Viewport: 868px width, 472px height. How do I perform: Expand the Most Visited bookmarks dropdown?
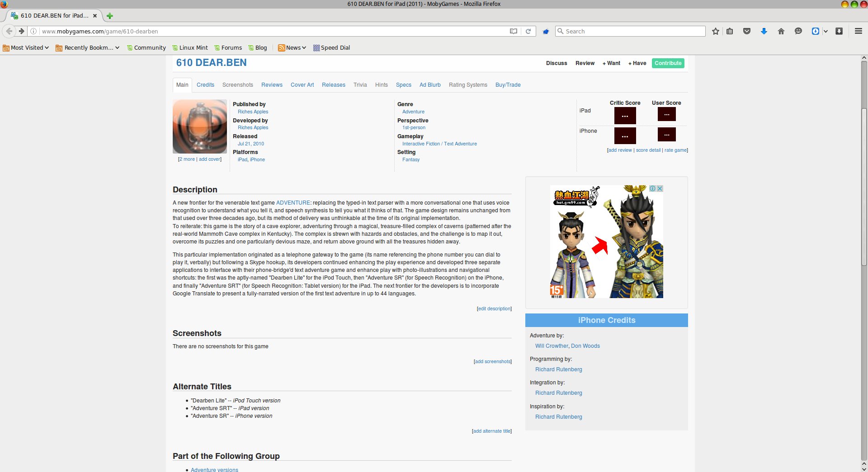pyautogui.click(x=26, y=48)
